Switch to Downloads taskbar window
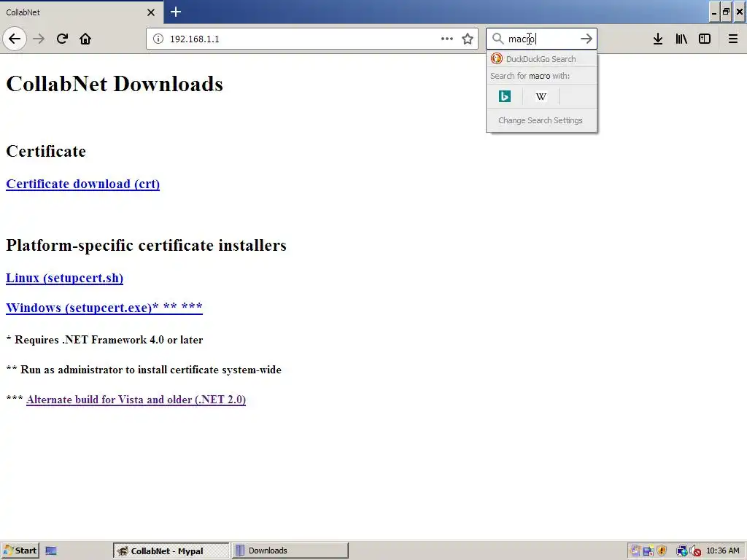Viewport: 747px width, 560px height. 290,551
